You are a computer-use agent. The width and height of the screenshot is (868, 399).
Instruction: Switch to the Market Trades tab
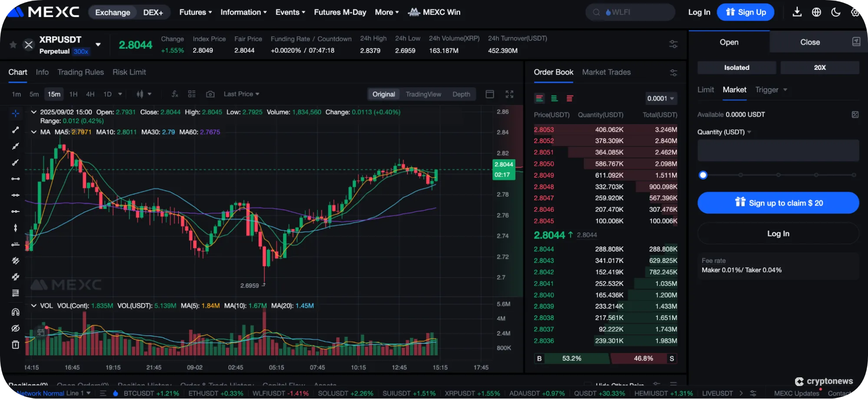click(606, 72)
